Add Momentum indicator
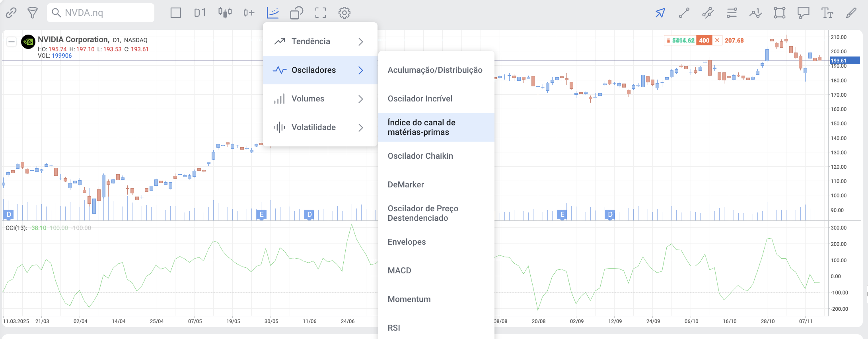Image resolution: width=868 pixels, height=339 pixels. pyautogui.click(x=436, y=299)
